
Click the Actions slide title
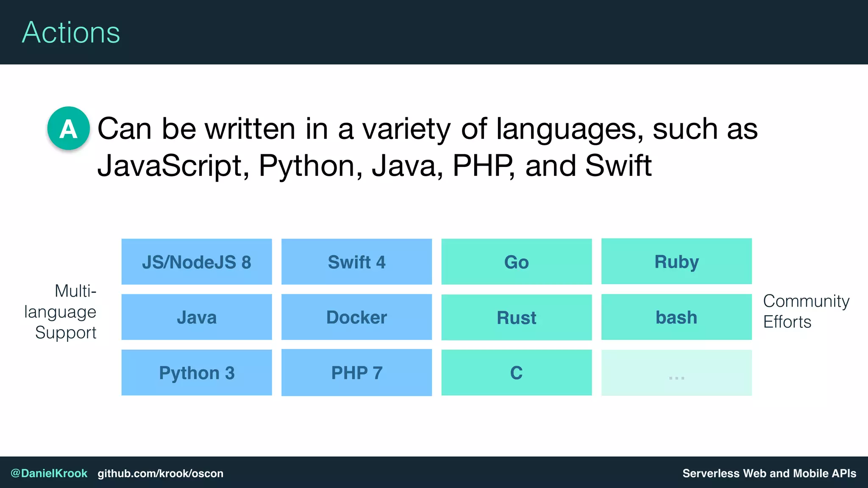coord(71,32)
